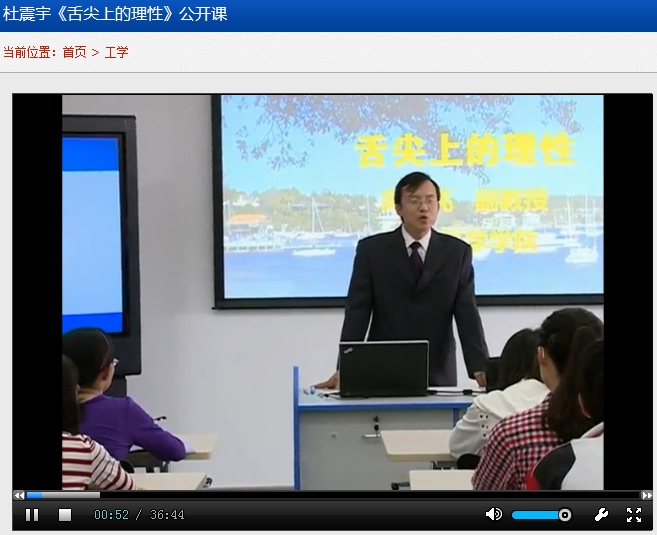Pause the lecture video
Screen dimensions: 657x535
(32, 515)
